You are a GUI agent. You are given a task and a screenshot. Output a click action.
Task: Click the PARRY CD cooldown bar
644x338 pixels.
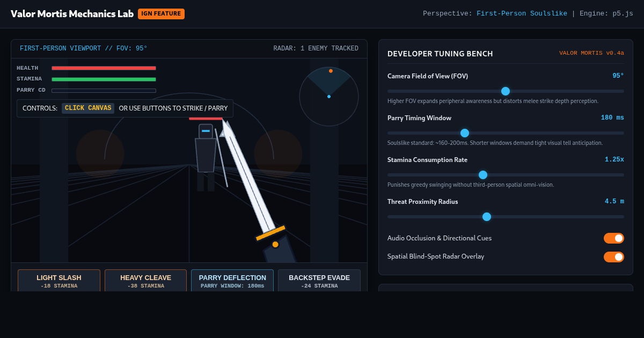(x=104, y=91)
